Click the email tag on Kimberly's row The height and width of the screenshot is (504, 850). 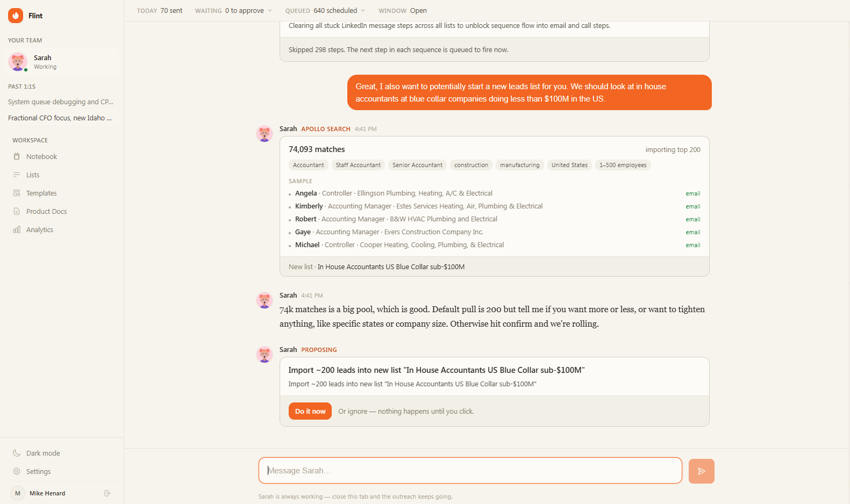pos(693,206)
